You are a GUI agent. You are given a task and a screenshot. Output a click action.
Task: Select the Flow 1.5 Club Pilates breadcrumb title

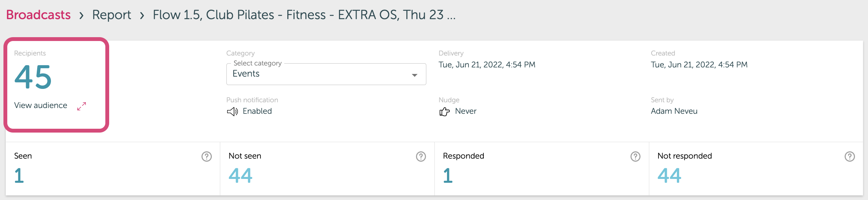[304, 15]
